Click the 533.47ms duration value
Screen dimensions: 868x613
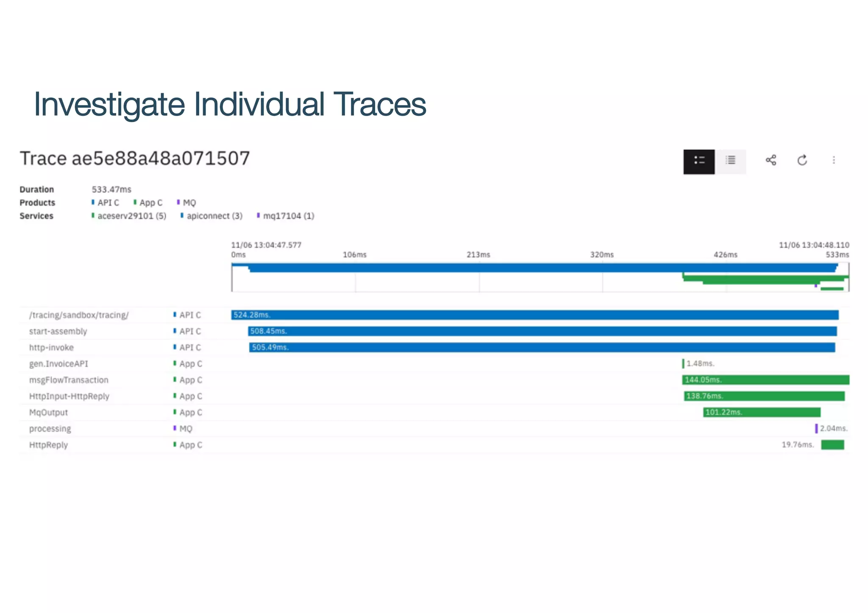111,189
